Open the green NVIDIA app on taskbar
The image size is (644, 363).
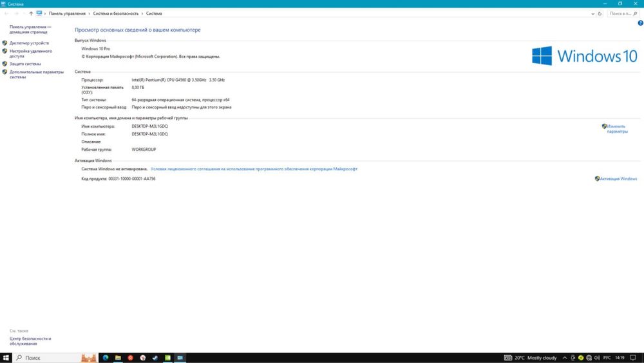point(167,358)
